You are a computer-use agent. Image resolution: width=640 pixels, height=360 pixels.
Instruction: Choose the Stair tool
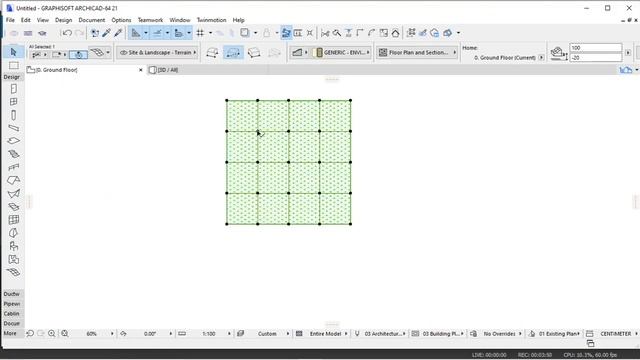tap(13, 154)
